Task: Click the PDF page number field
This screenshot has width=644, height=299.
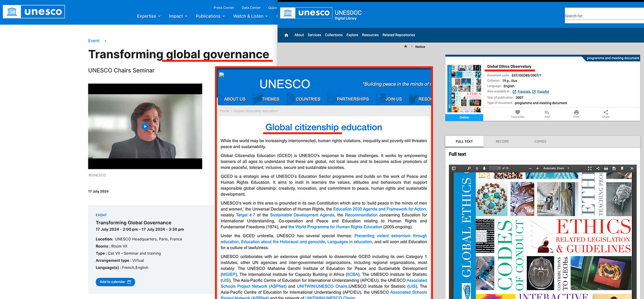Action: [x=495, y=169]
